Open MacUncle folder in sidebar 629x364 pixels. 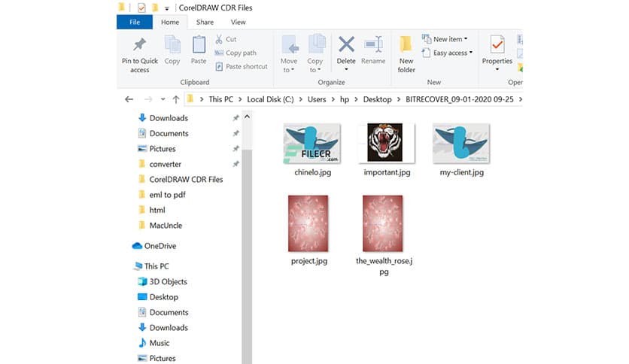point(160,226)
